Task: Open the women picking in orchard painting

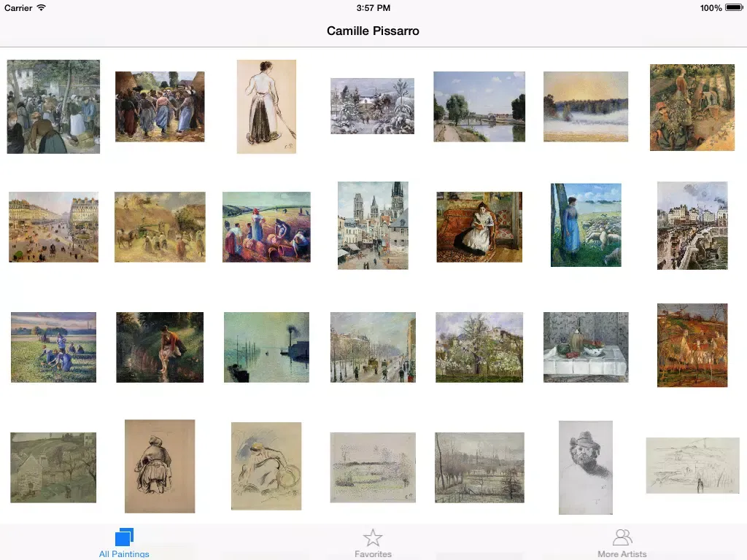Action: pyautogui.click(x=692, y=108)
